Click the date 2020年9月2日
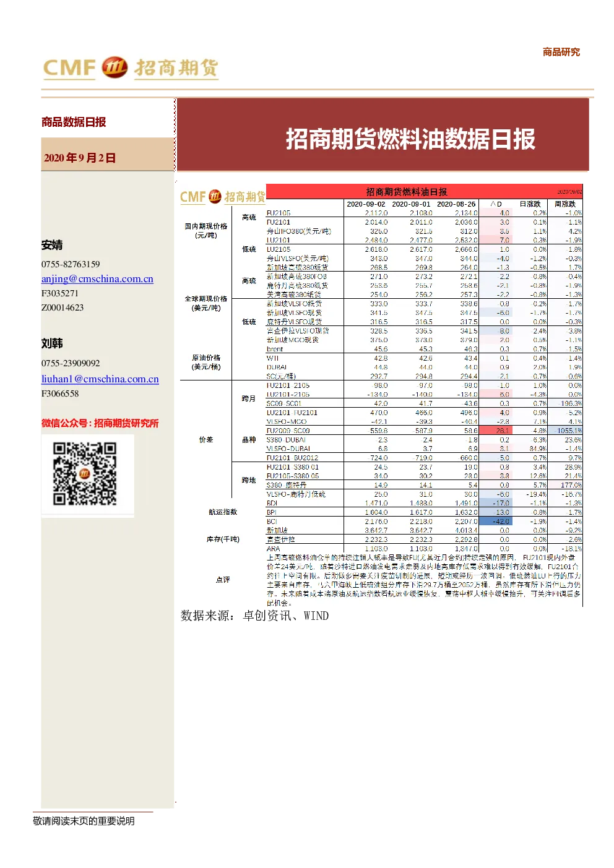 coord(80,158)
